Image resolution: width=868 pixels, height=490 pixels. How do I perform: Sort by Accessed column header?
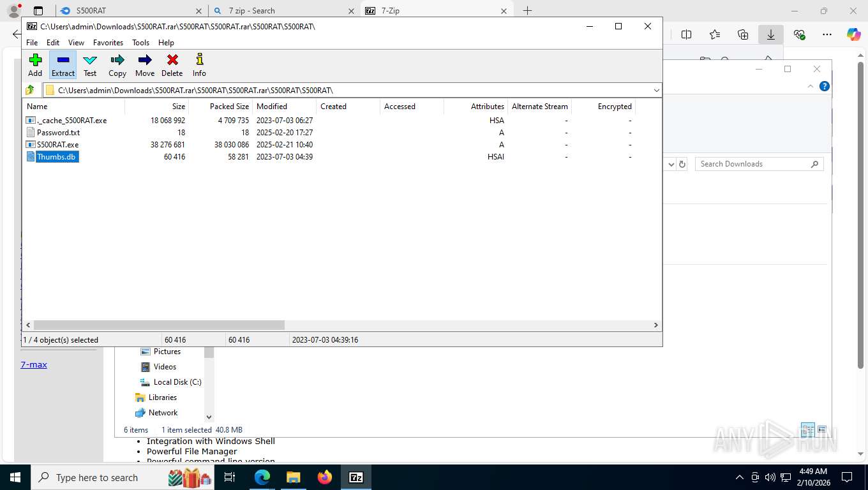pos(412,107)
